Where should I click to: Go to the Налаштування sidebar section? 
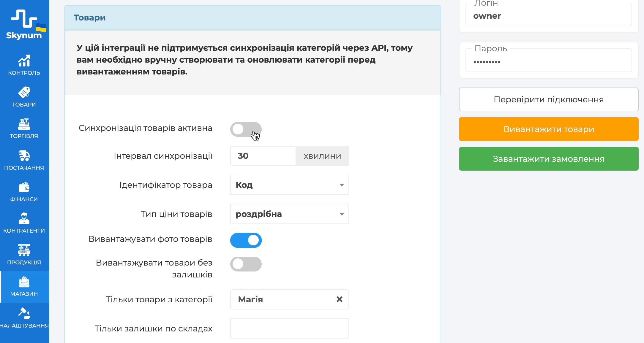(x=24, y=318)
